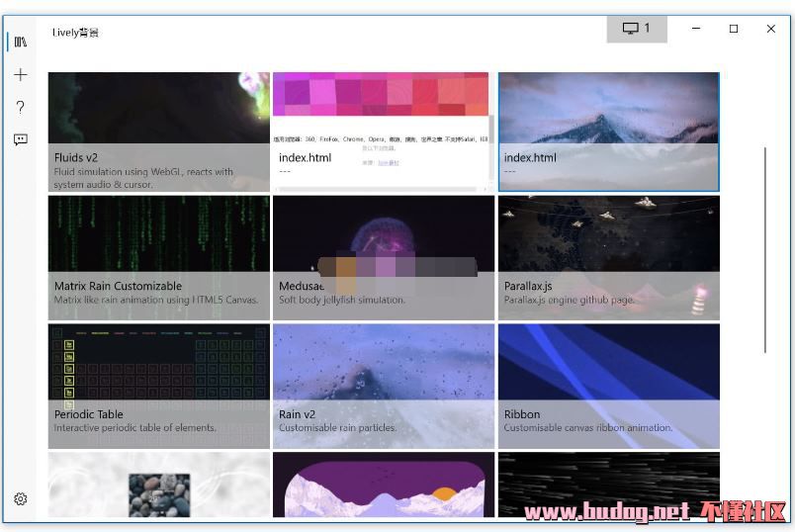Open the Library sidebar icon
Screen dimensions: 795x532
coord(20,43)
